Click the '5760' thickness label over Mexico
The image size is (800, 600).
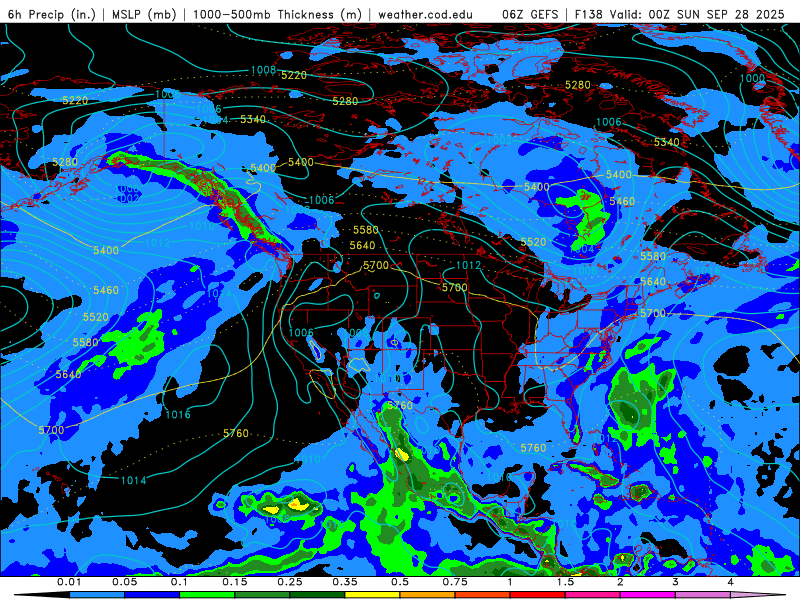pos(400,405)
